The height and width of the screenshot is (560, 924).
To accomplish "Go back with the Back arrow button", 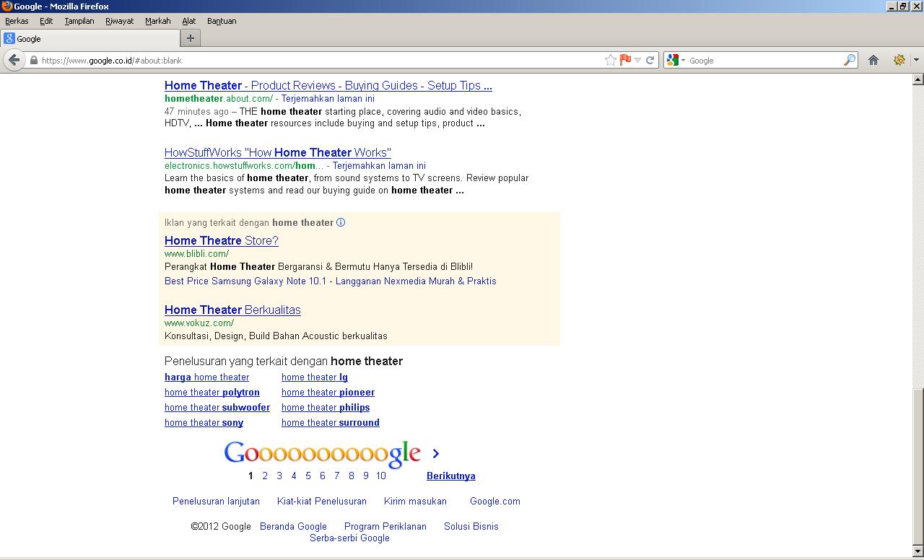I will coord(14,60).
